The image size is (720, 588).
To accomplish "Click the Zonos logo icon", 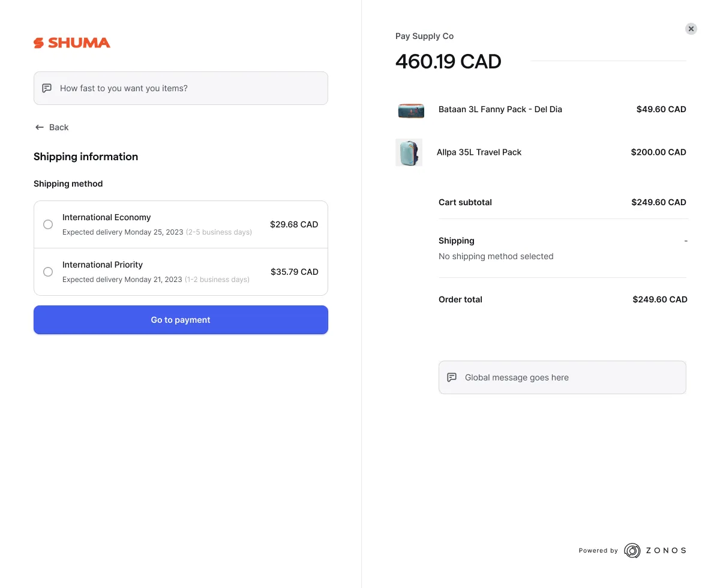I will tap(632, 550).
